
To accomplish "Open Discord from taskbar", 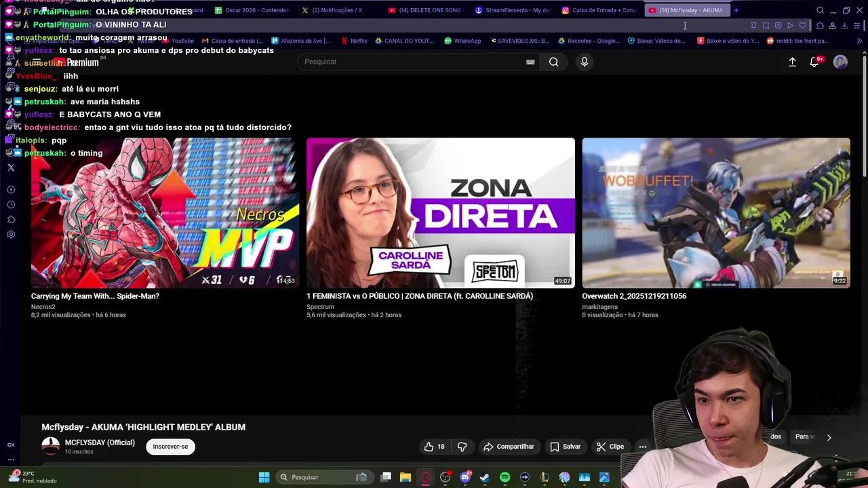I will pos(465,477).
